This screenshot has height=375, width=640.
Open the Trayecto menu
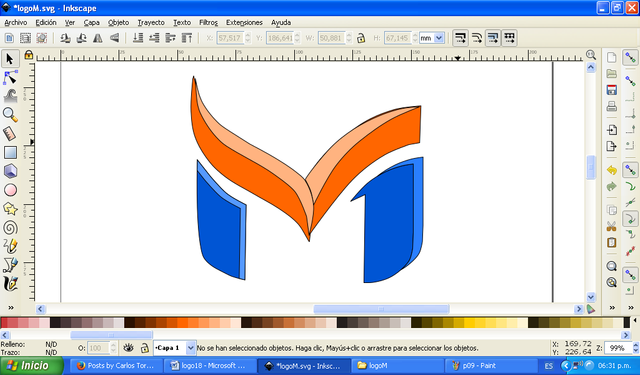151,22
